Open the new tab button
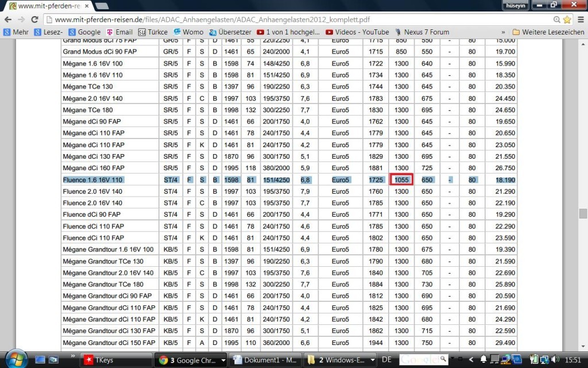The height and width of the screenshot is (368, 588). point(102,6)
